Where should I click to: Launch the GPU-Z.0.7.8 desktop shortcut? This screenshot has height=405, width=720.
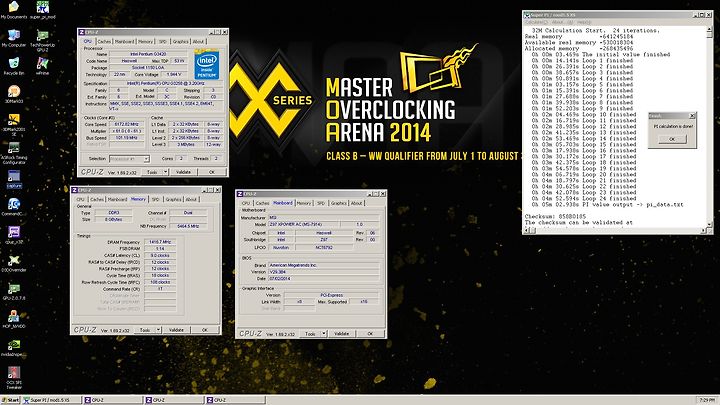pyautogui.click(x=14, y=291)
